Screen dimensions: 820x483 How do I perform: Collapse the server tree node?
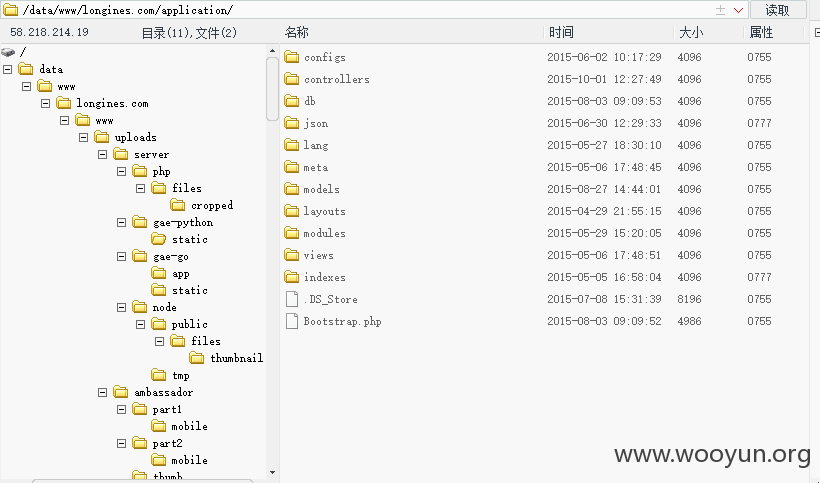click(x=103, y=155)
